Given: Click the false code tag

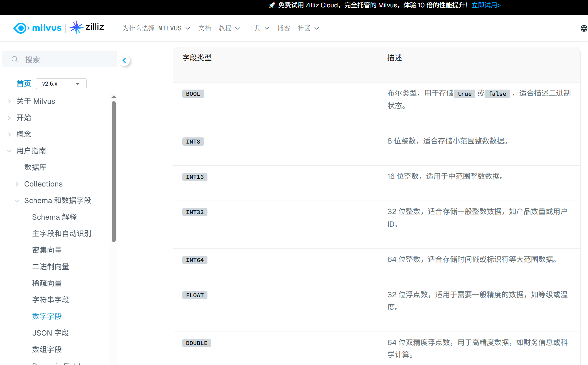Looking at the screenshot, I should (497, 94).
